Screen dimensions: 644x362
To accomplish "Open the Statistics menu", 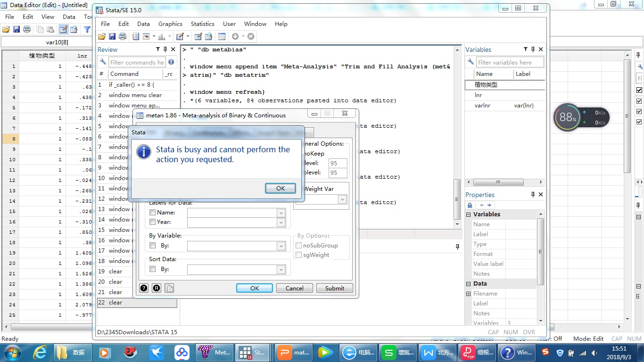I will tap(202, 24).
